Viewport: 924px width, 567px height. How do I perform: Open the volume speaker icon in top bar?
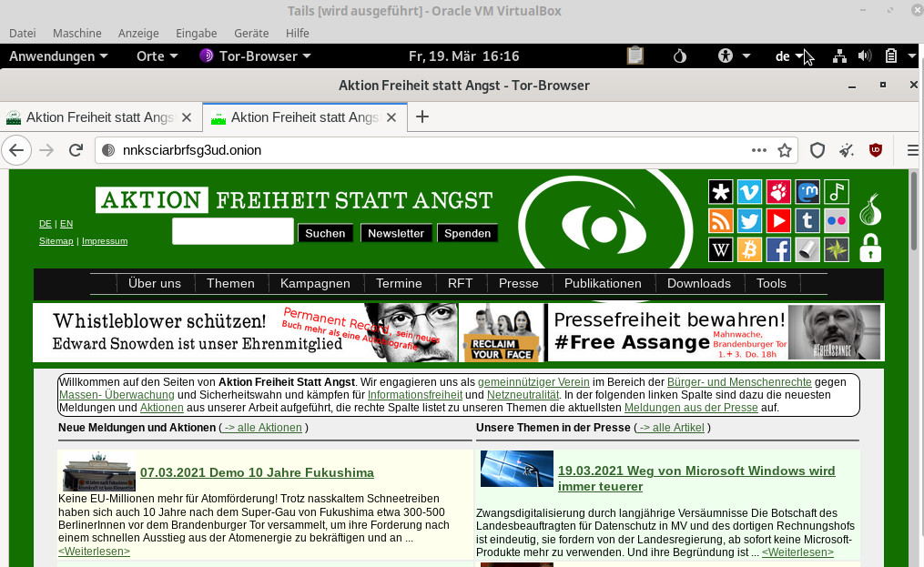pos(865,56)
